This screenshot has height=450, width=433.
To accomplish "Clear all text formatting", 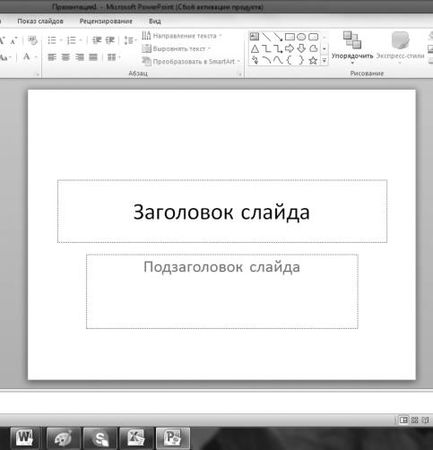I will [33, 40].
